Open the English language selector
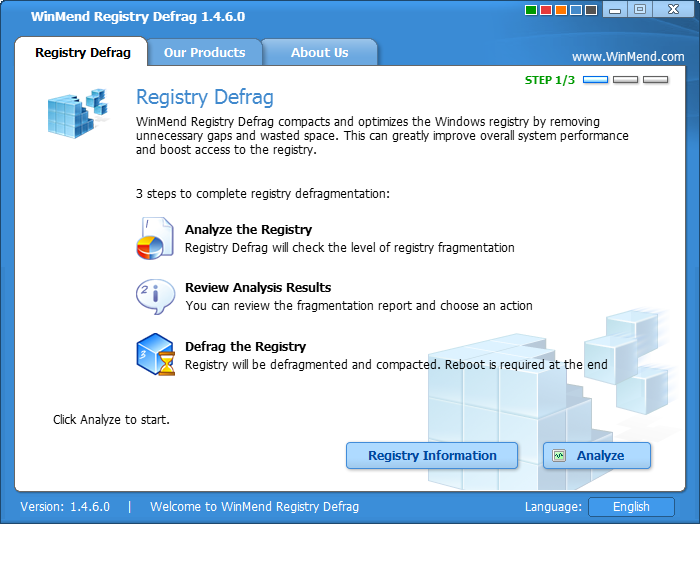This screenshot has height=574, width=700. 631,507
